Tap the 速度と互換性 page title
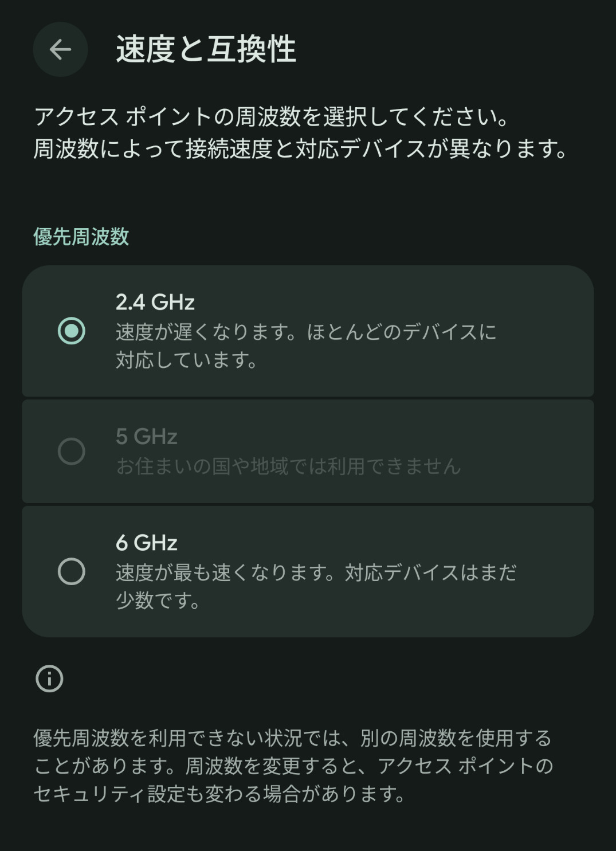Viewport: 616px width, 851px height. (x=206, y=49)
